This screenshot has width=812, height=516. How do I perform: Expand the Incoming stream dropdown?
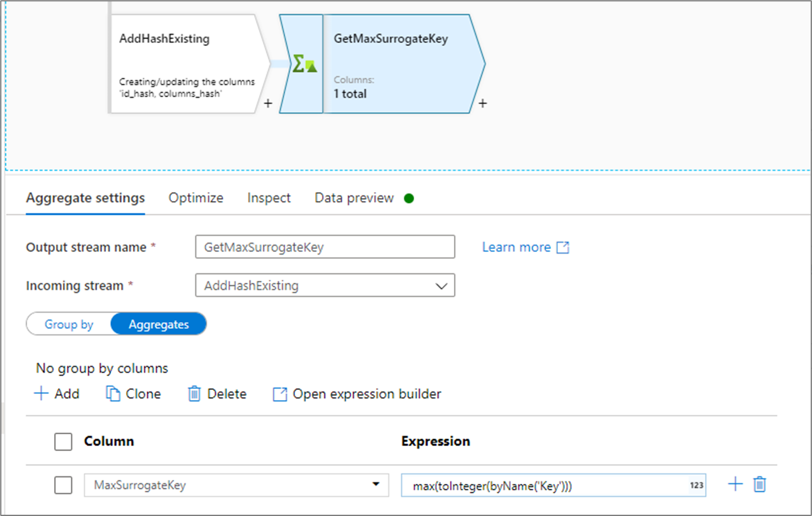[x=441, y=286]
